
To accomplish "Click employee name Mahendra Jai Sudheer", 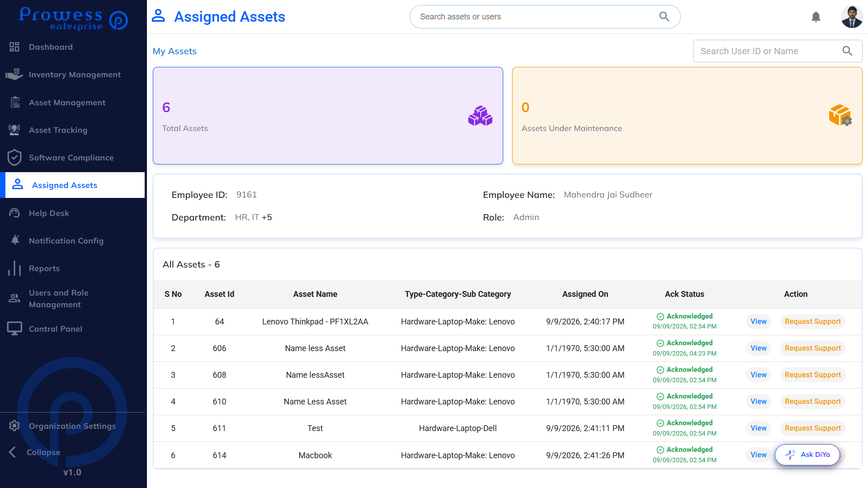I will 608,195.
